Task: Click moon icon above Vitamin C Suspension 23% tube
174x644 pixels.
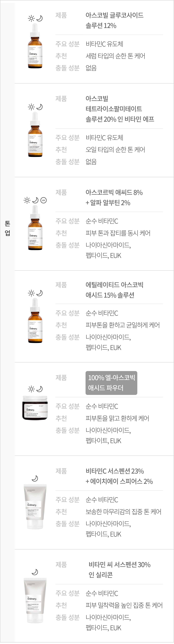Action: pyautogui.click(x=35, y=478)
